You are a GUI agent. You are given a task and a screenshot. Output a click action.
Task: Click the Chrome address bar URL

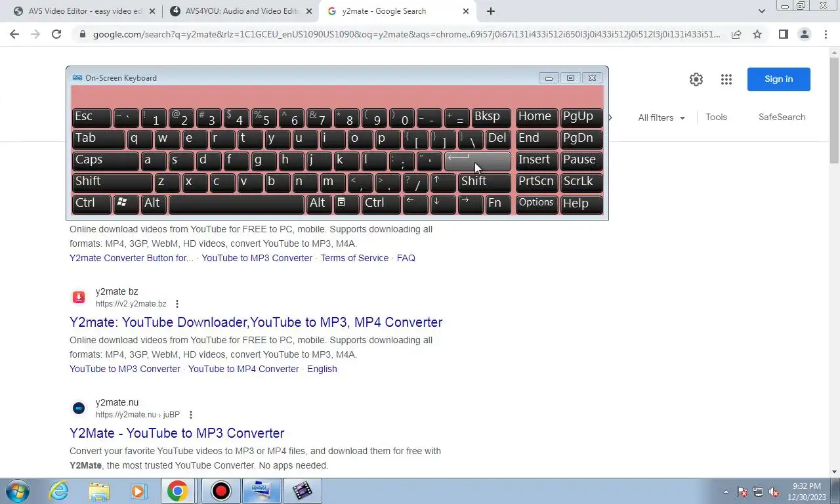[407, 34]
